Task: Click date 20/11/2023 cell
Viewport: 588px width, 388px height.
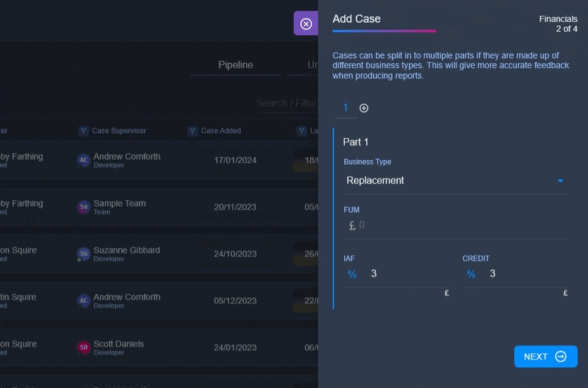Action: 235,207
